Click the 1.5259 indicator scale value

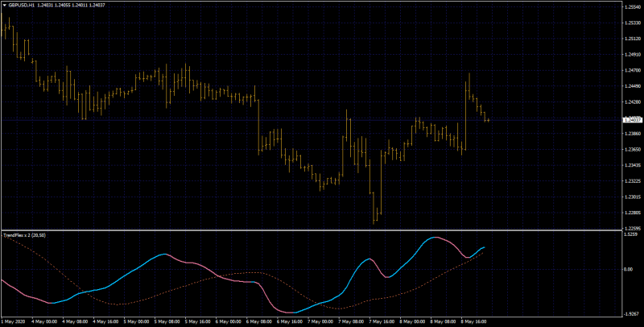pos(630,234)
